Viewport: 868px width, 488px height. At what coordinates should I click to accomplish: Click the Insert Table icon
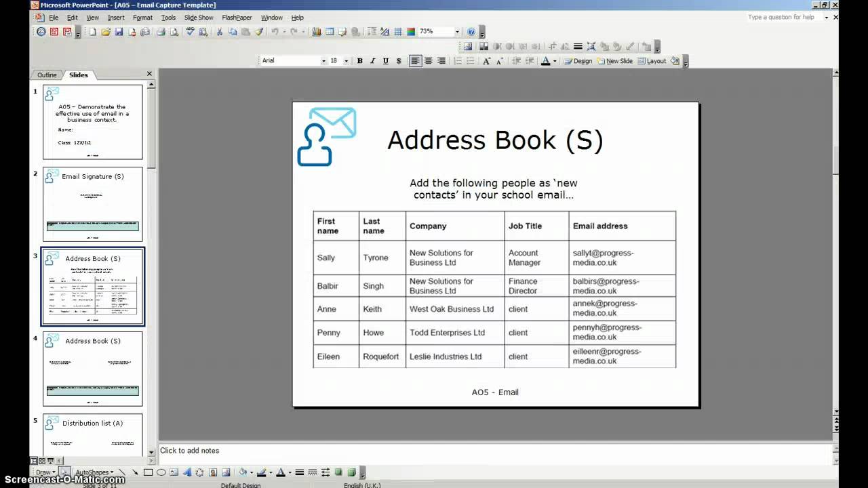pos(330,31)
